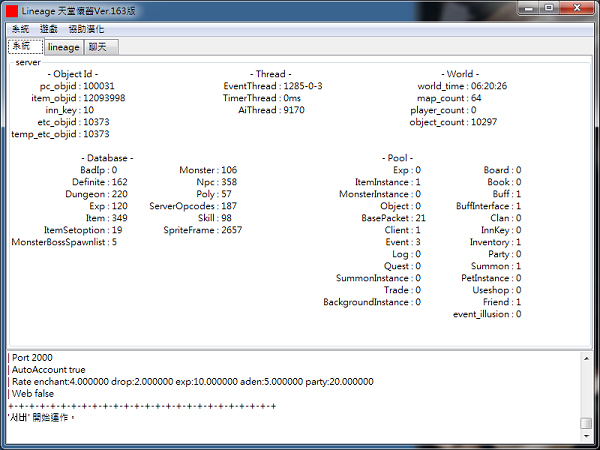Click the Inventory : 1 entry
The image size is (600, 450).
pyautogui.click(x=495, y=242)
